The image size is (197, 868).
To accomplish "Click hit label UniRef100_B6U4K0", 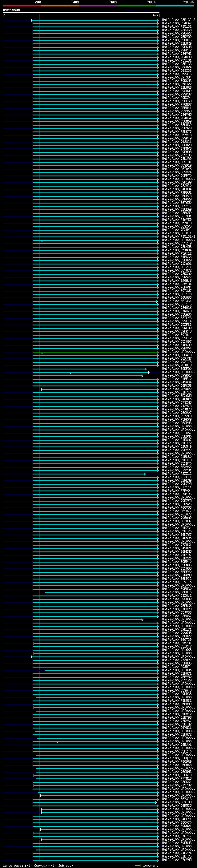I will pos(177,355).
